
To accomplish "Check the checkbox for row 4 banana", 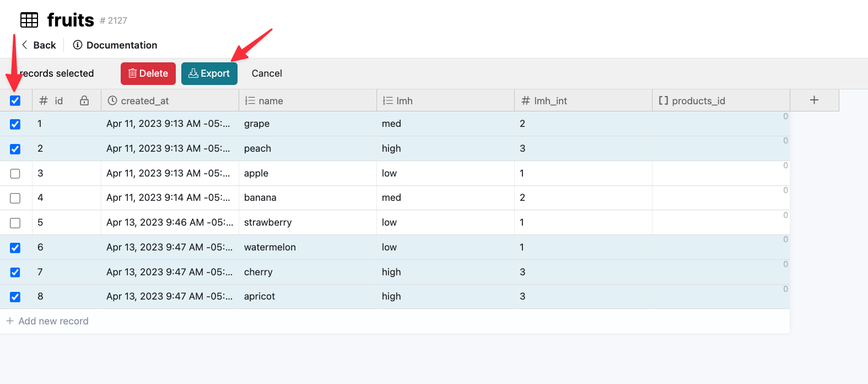I will click(x=15, y=198).
